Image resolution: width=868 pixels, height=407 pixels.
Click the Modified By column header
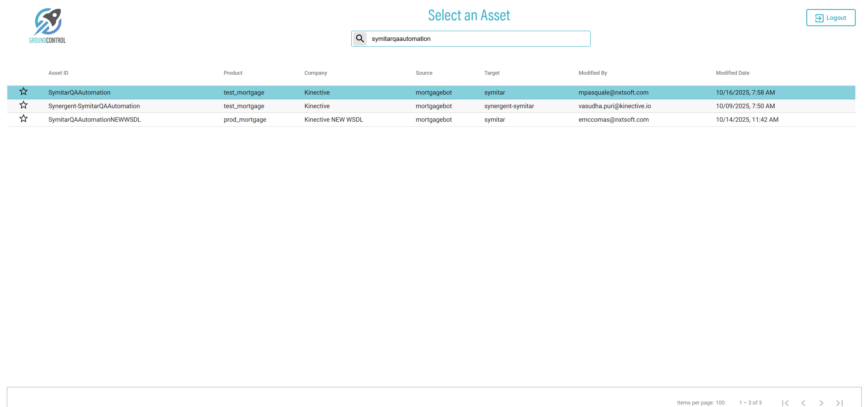point(592,73)
